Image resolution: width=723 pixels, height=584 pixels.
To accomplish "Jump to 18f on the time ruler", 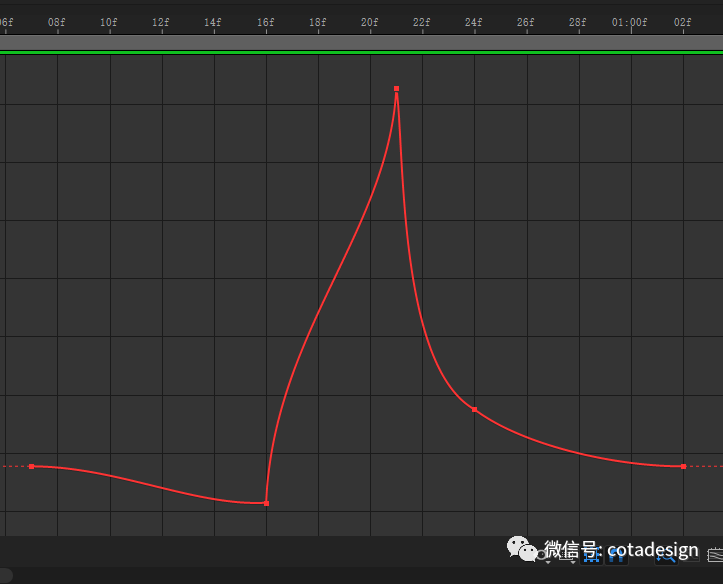I will (x=318, y=22).
